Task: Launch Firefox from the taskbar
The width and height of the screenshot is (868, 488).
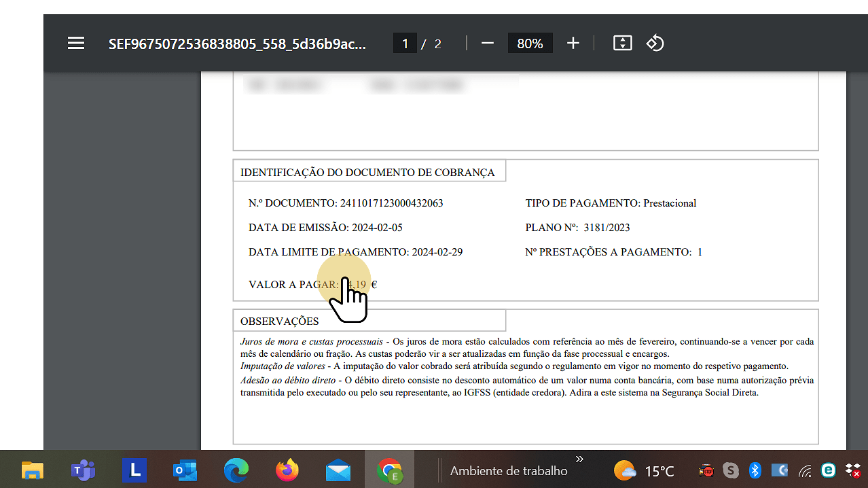Action: [287, 470]
